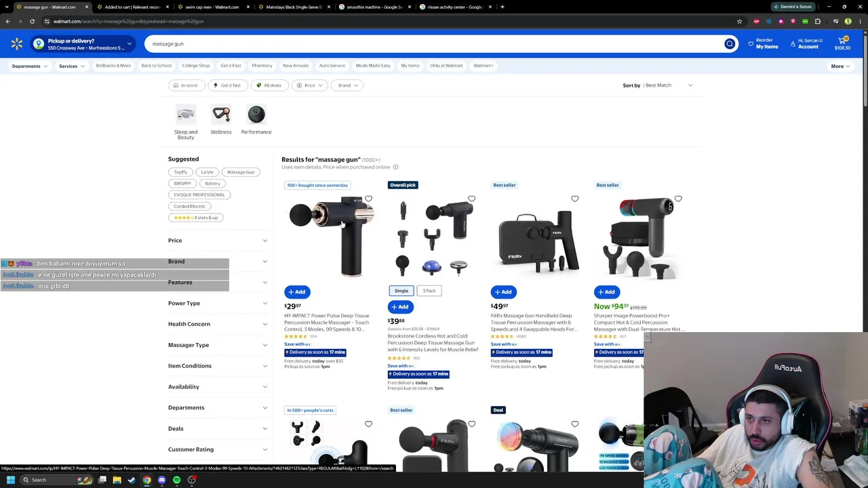Bookmark this page with the star icon

coord(739,21)
